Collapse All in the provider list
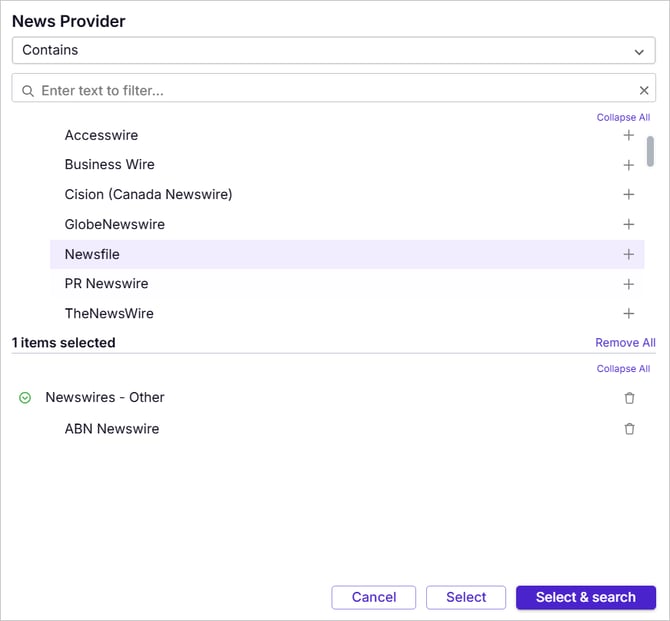This screenshot has width=670, height=621. coord(623,118)
